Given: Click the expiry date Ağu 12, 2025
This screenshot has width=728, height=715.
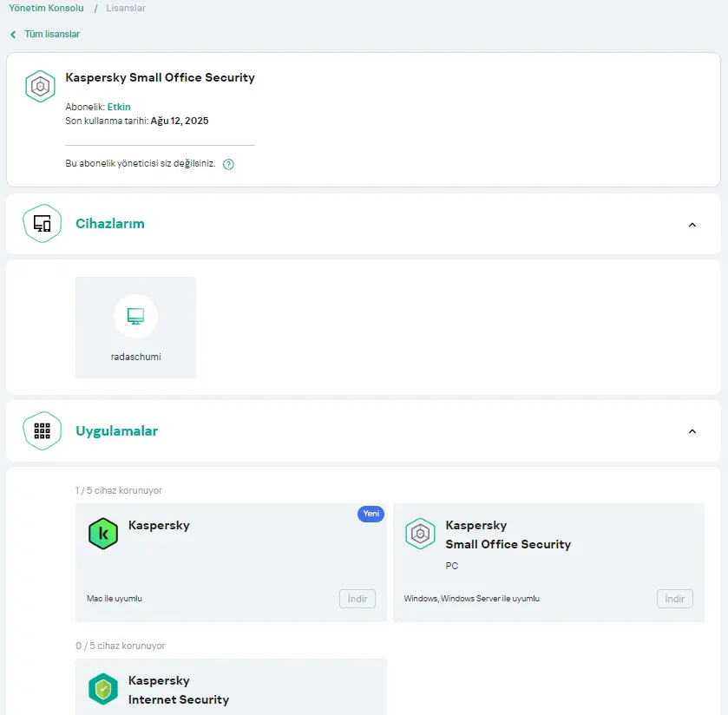Looking at the screenshot, I should pyautogui.click(x=180, y=121).
